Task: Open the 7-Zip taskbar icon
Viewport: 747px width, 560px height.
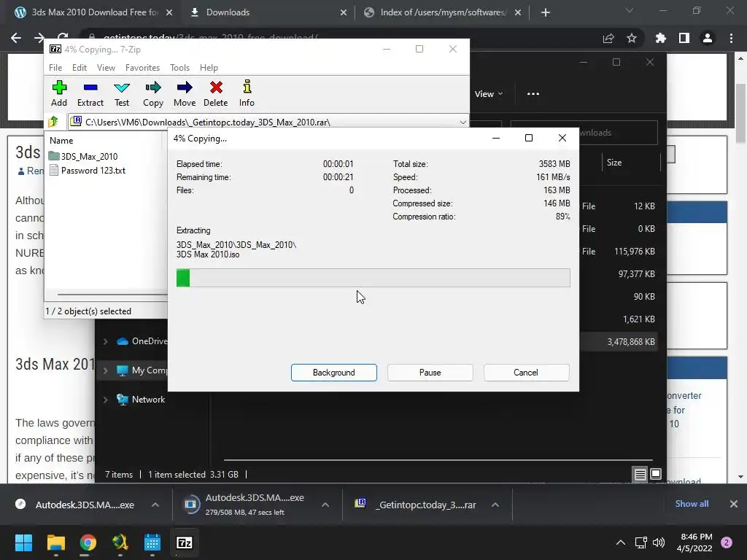Action: (x=185, y=542)
